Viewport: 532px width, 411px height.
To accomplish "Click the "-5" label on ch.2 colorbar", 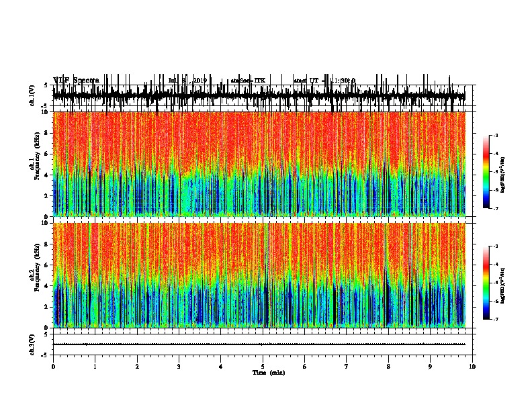I will pyautogui.click(x=495, y=283).
